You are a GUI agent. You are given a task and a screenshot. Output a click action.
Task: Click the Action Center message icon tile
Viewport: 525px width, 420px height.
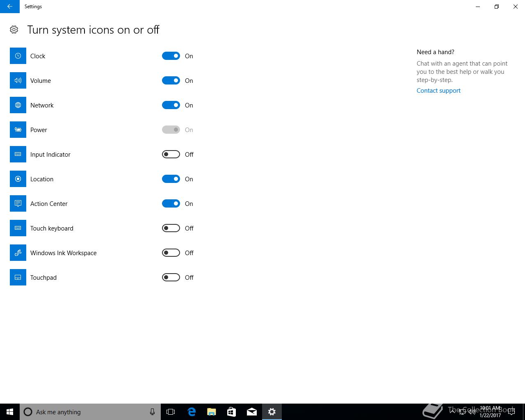pos(18,203)
